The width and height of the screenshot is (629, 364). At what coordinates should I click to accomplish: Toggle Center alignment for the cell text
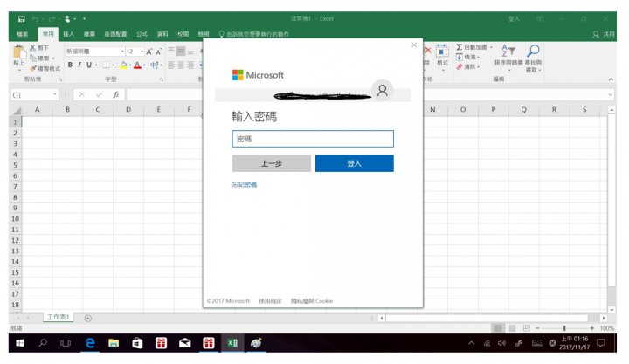pos(181,65)
